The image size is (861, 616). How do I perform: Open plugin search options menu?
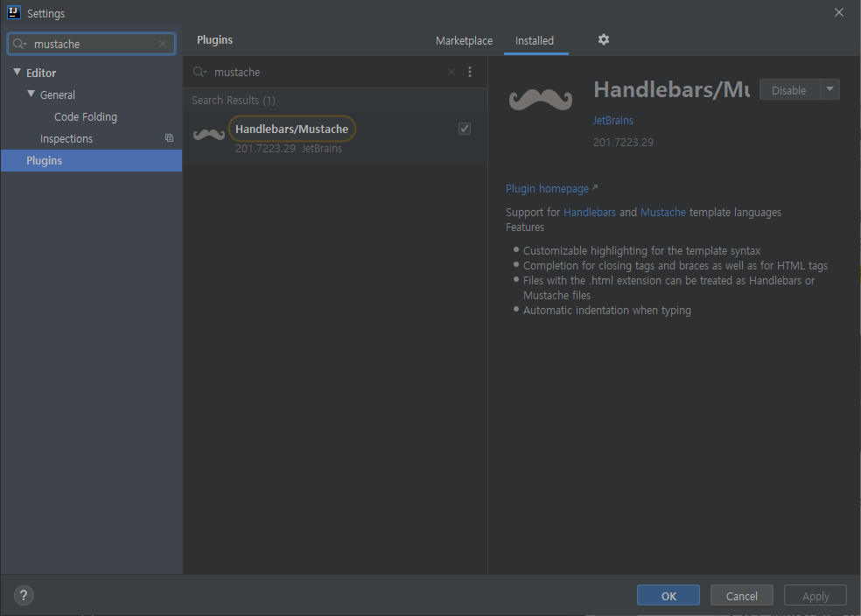coord(470,72)
